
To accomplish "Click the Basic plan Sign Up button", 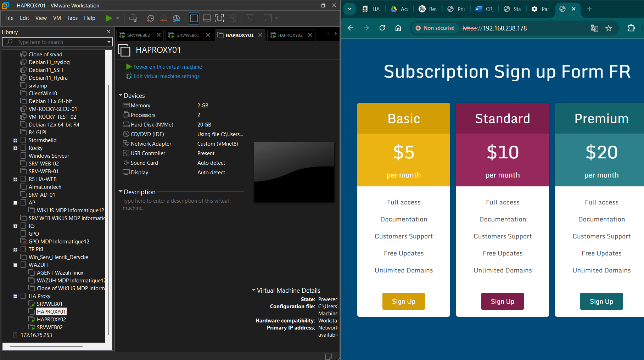I will coord(404,301).
